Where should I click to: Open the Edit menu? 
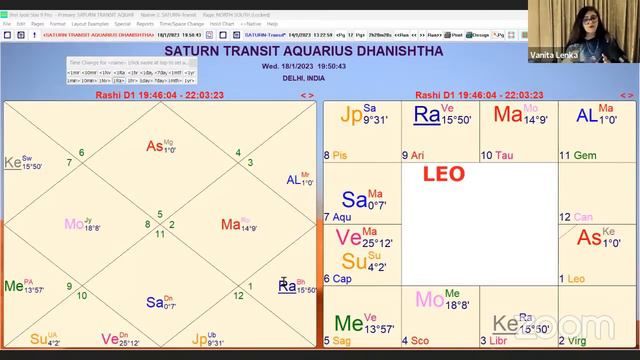21,24
